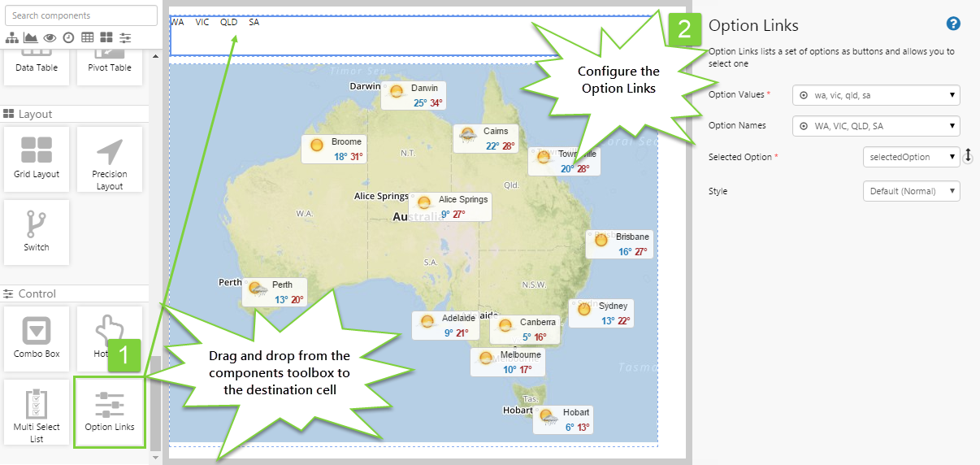
Task: Click the Canberra weather card
Action: (x=523, y=329)
